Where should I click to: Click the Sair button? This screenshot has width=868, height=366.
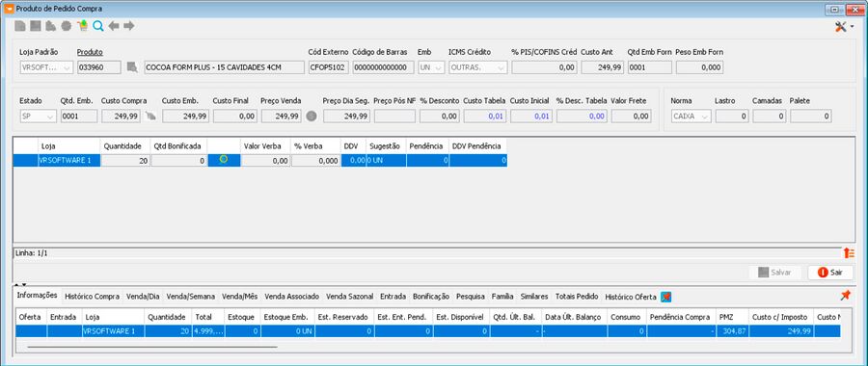(x=830, y=273)
